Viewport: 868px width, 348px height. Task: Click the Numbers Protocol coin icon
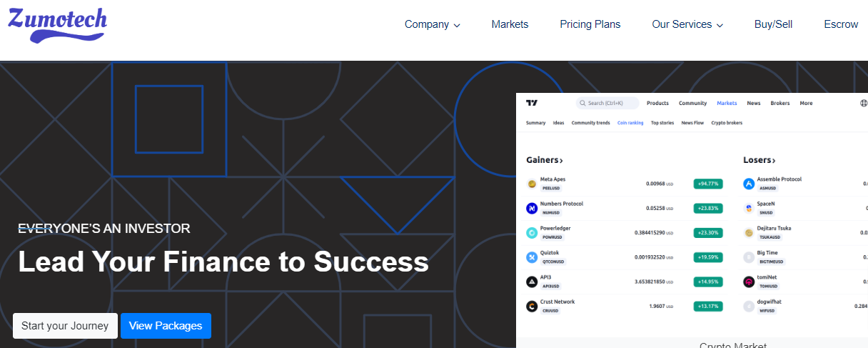click(532, 208)
